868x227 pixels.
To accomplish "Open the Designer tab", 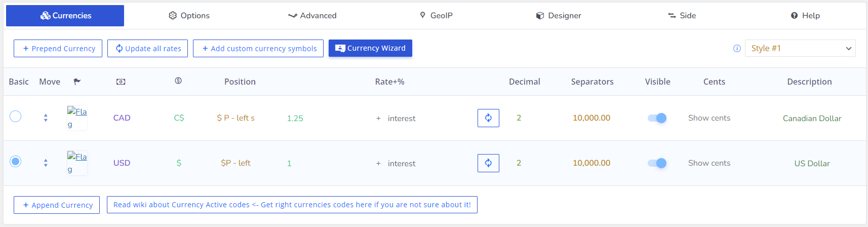I will [559, 16].
